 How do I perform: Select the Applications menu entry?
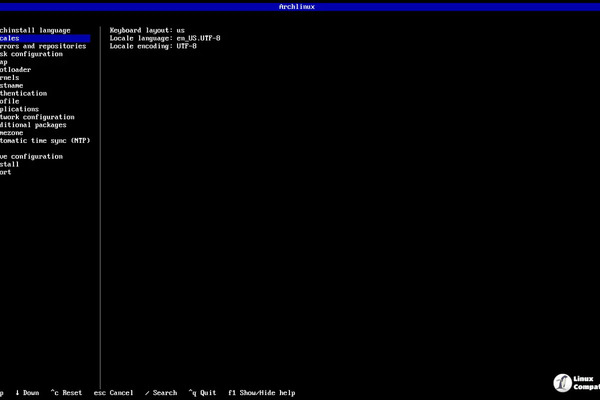(x=20, y=109)
